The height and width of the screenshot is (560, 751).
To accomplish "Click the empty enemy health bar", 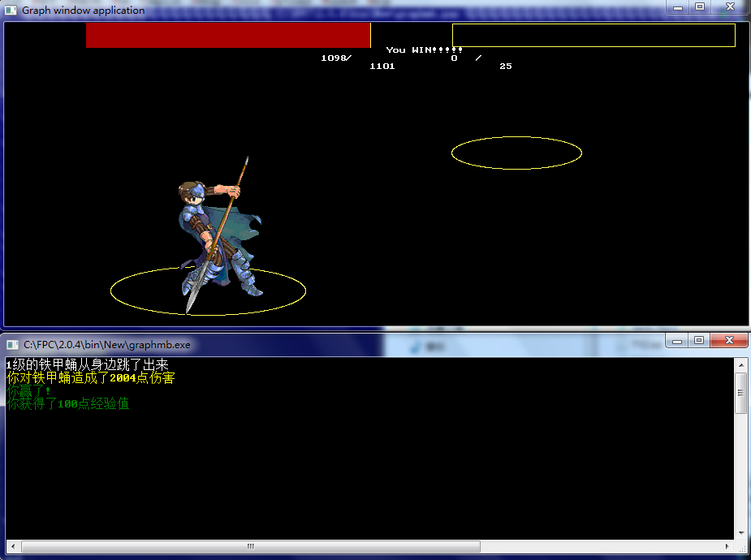I will point(594,36).
